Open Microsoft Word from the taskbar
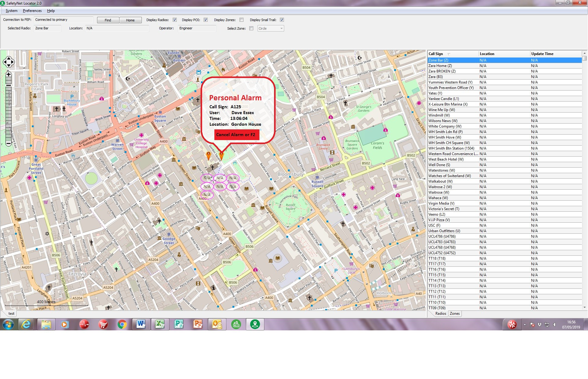The width and height of the screenshot is (588, 379). point(141,324)
